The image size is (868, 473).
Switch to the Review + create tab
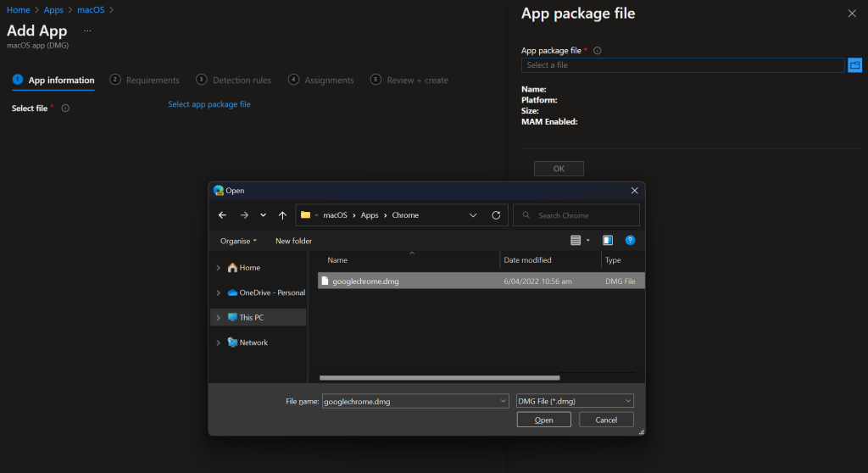[x=409, y=80]
